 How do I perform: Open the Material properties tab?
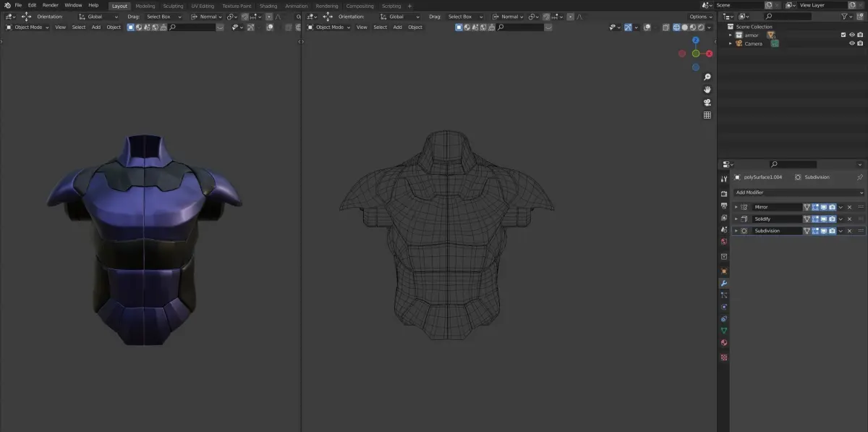[724, 343]
